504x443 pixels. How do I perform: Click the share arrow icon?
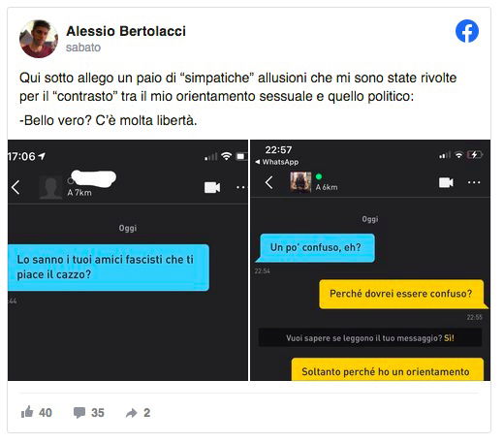click(x=132, y=413)
